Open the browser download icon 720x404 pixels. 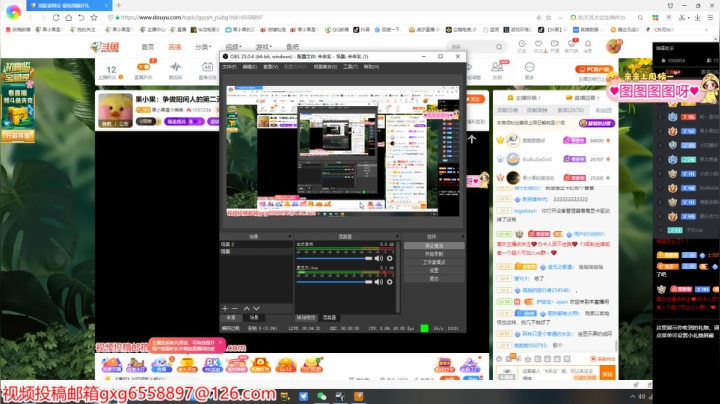[x=698, y=17]
